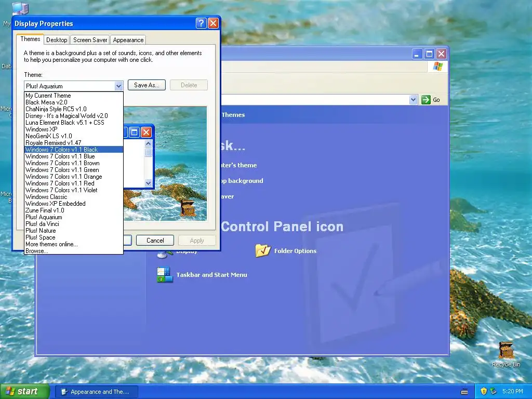Open Taskbar and Start Menu link

(212, 275)
